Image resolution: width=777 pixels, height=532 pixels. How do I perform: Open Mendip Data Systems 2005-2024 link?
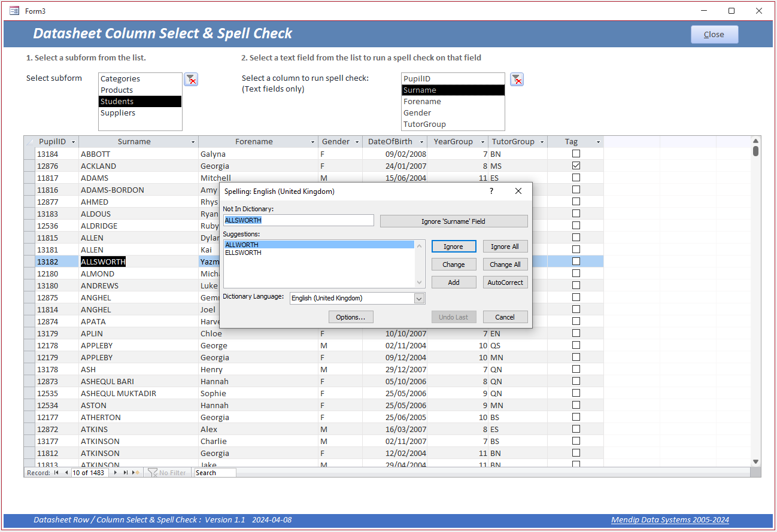click(670, 520)
